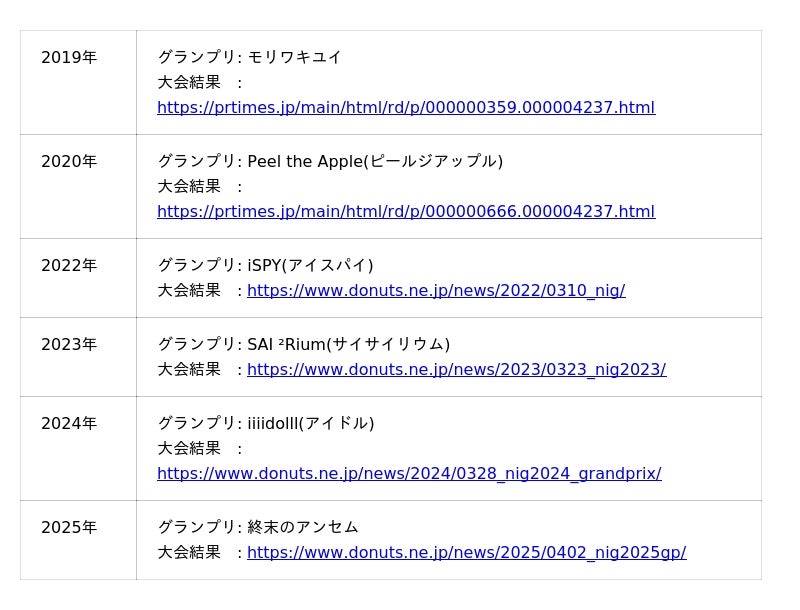
Task: Click the 2020年 year cell
Action: [69, 162]
